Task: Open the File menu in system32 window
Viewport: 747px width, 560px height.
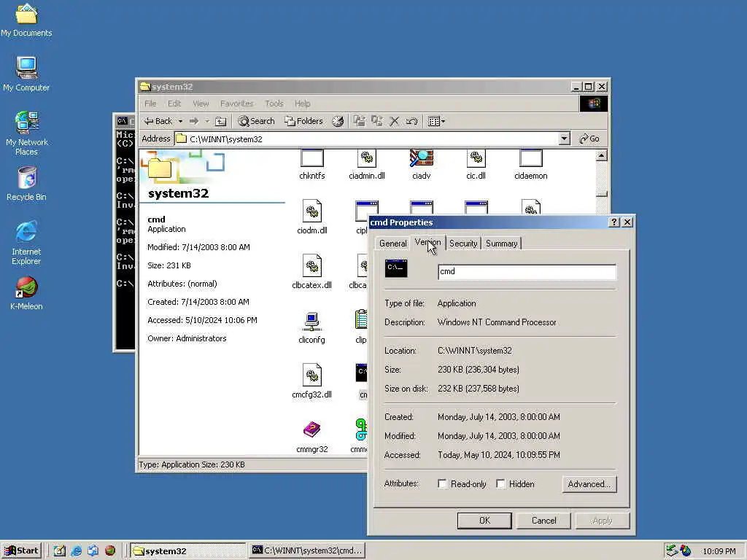Action: (150, 104)
